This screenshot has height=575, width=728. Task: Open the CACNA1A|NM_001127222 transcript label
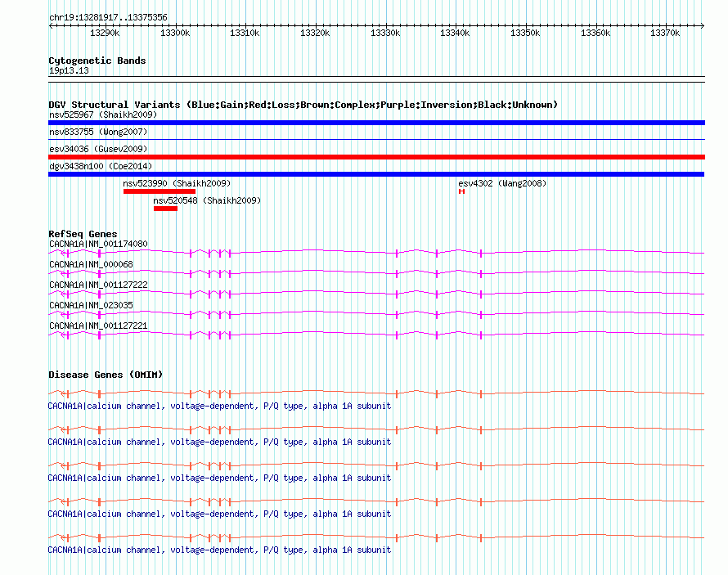pos(98,285)
